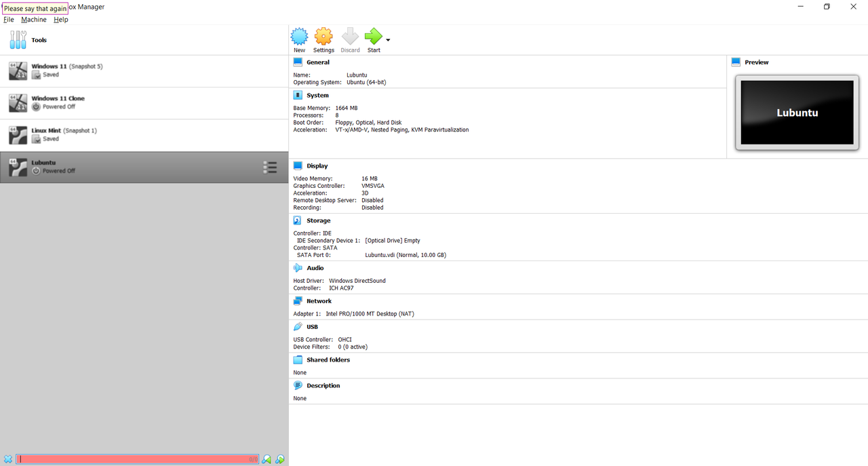Select the Windows 11 VM icon
This screenshot has width=868, height=466.
(18, 71)
